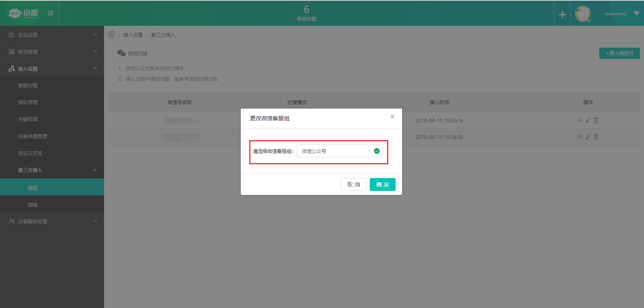Expand the 企业设置 sidebar section

coord(52,35)
